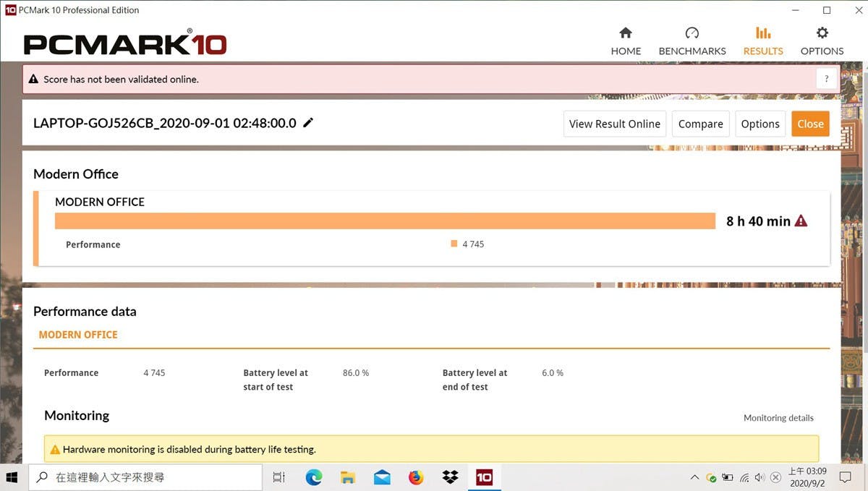Image resolution: width=868 pixels, height=491 pixels.
Task: Open the Windows Start menu
Action: (12, 477)
